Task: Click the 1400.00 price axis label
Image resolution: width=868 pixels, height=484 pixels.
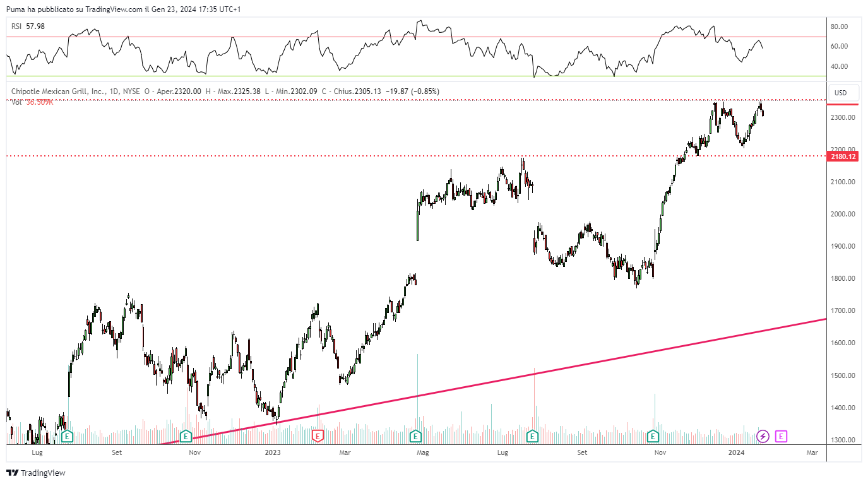Action: tap(843, 408)
